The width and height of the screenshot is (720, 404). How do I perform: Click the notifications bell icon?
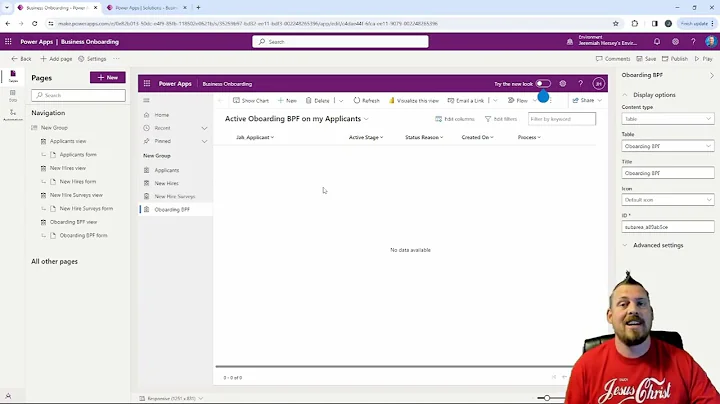(657, 42)
